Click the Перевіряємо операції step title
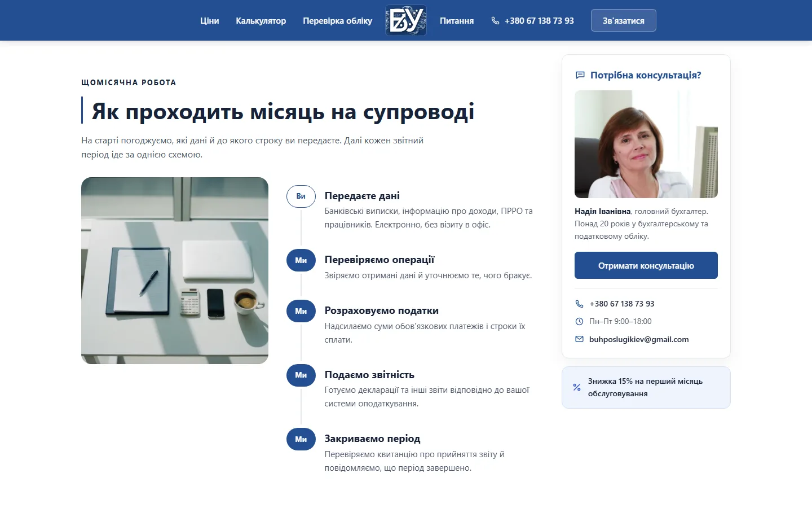812x508 pixels. coord(379,260)
